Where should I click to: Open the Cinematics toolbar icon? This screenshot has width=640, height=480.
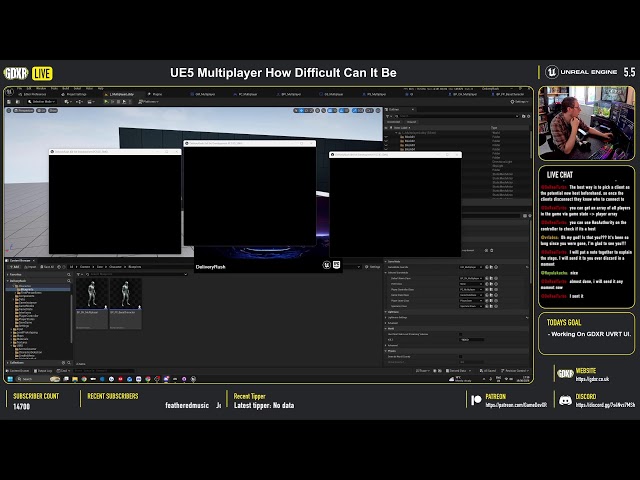[x=91, y=102]
